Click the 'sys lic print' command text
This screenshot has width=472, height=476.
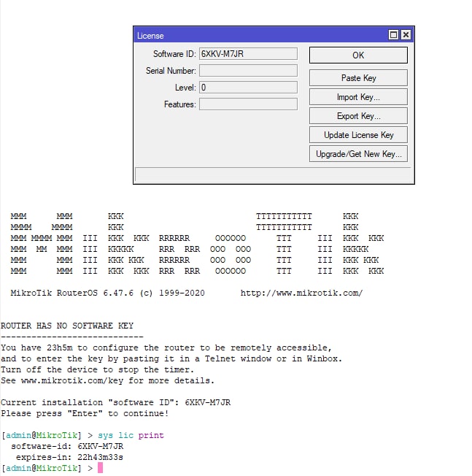[x=131, y=435]
